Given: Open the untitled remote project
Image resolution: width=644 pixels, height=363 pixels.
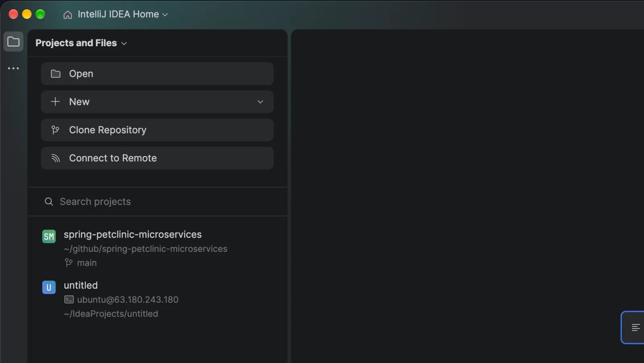Looking at the screenshot, I should coord(157,299).
